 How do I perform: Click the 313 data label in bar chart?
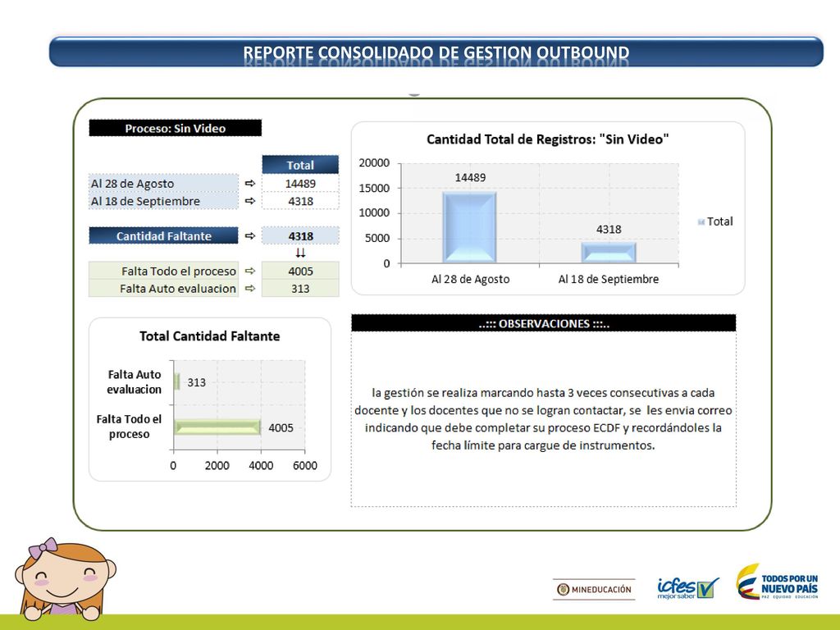tap(196, 382)
